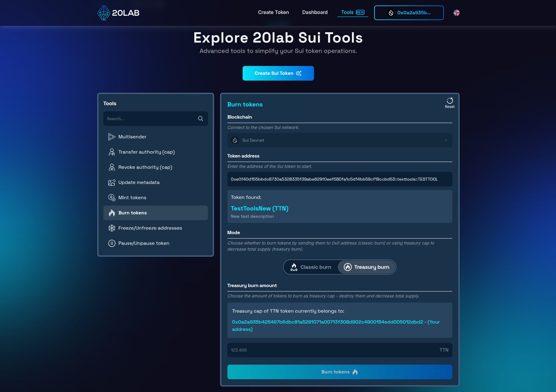Viewport: 556px width, 392px height.
Task: Click the treasury cap owner address link
Action: coord(336,325)
